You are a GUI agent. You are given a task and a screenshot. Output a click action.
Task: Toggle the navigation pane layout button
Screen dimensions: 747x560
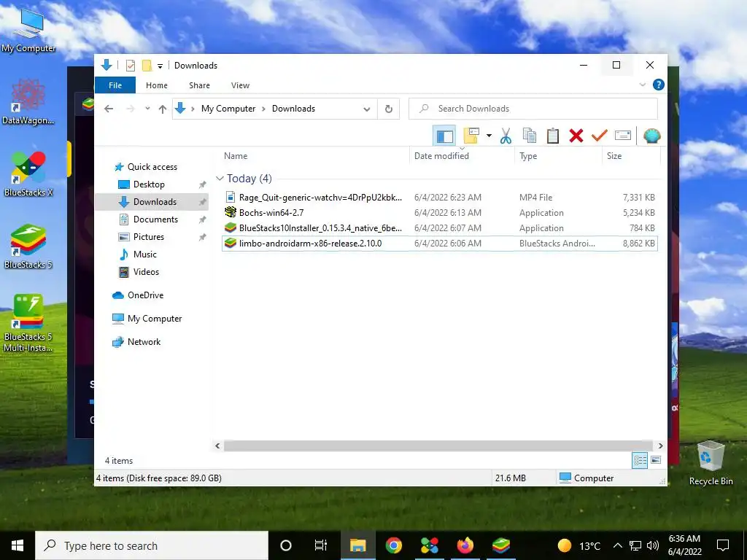point(444,136)
